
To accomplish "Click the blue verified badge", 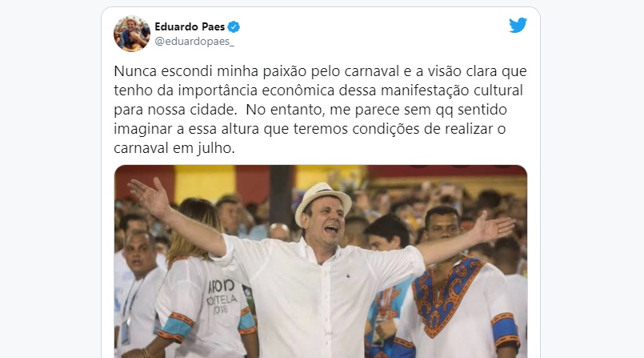I will pos(234,26).
